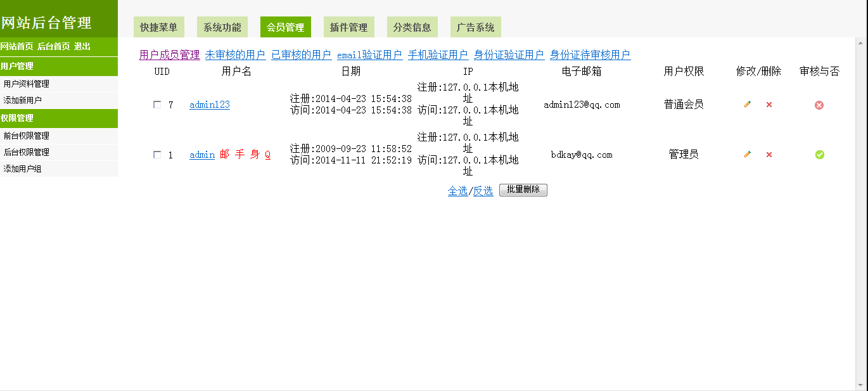Click 全选 to select all
The image size is (868, 391).
point(458,191)
